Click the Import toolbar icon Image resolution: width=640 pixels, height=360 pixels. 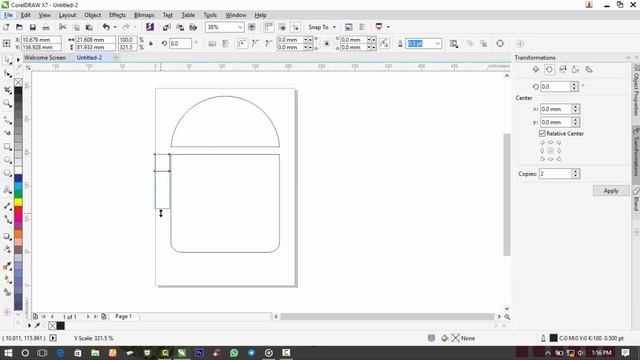(x=167, y=27)
